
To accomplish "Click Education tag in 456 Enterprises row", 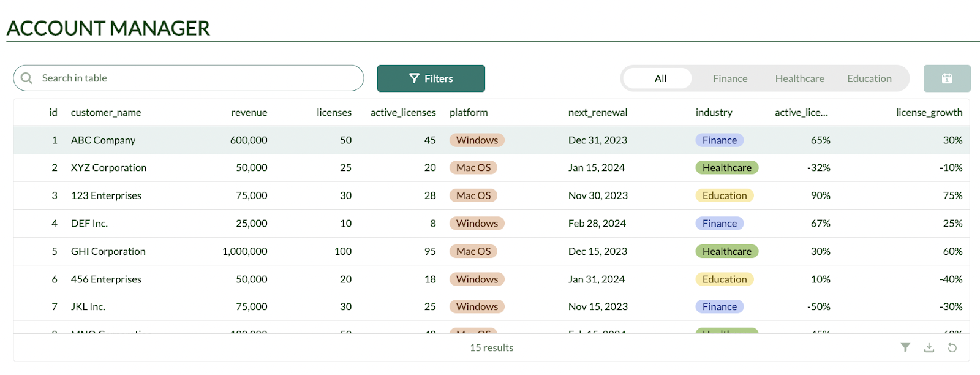I will pyautogui.click(x=725, y=279).
